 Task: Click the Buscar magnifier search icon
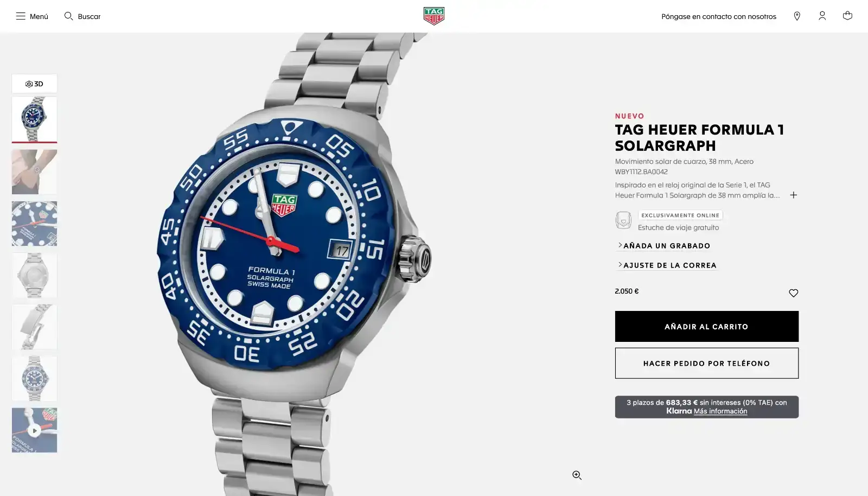point(68,16)
